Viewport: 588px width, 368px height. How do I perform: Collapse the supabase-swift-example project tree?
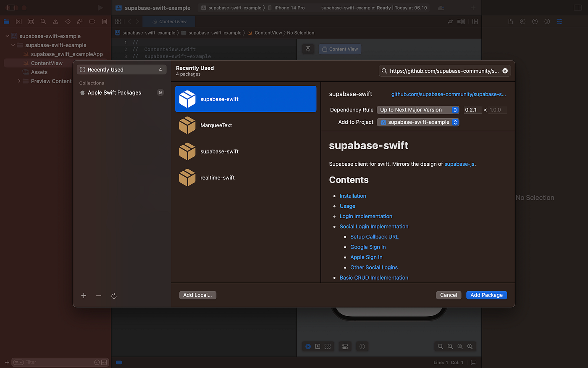point(7,36)
